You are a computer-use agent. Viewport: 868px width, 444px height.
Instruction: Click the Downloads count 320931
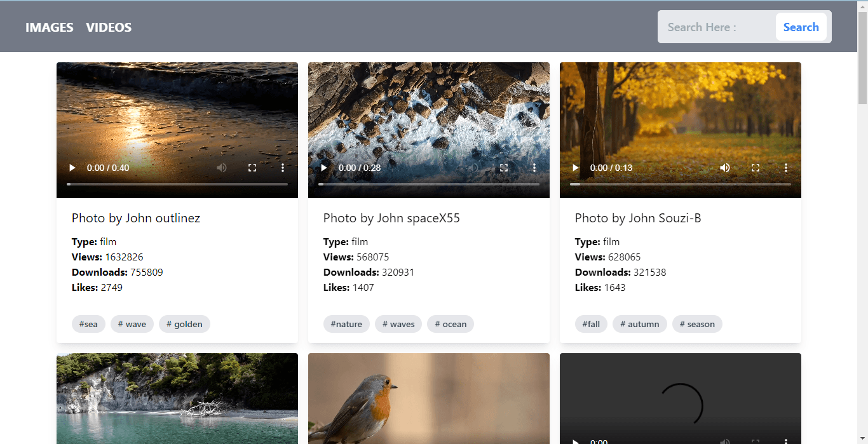coord(398,272)
